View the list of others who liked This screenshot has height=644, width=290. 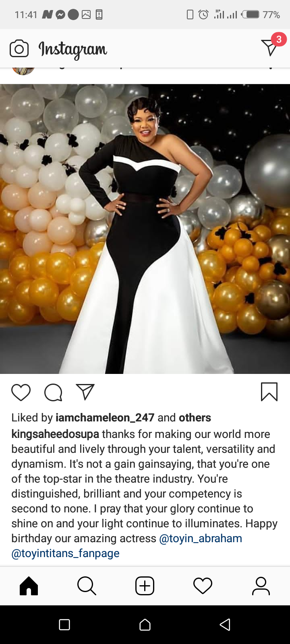pos(195,418)
